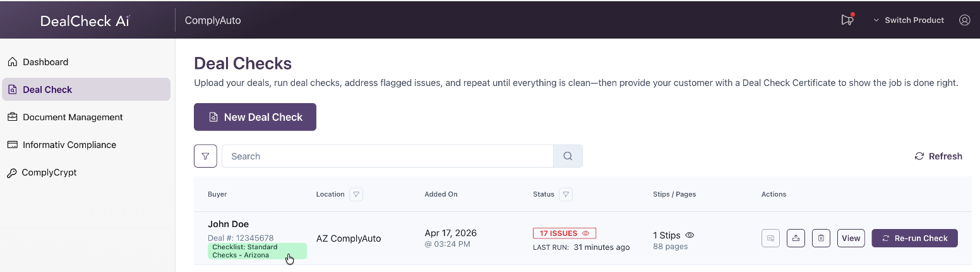Go to Dashboard in the sidebar
The image size is (980, 272).
45,62
